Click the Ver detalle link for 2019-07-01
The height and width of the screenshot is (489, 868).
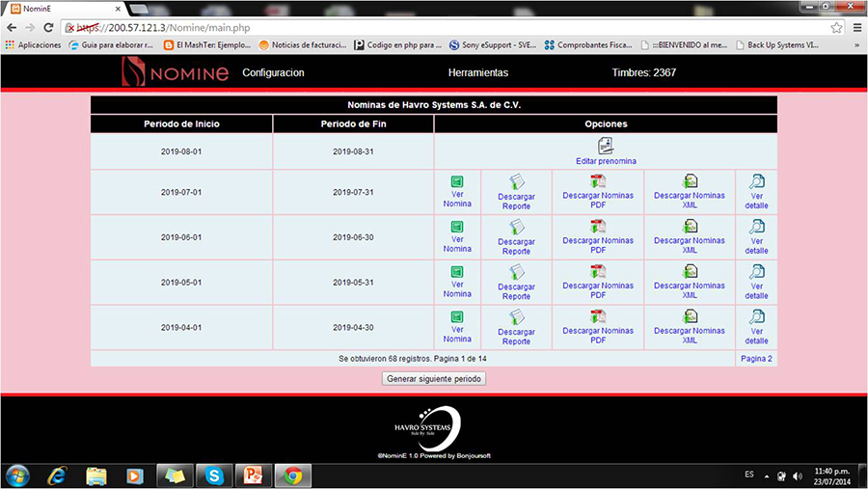pos(757,199)
